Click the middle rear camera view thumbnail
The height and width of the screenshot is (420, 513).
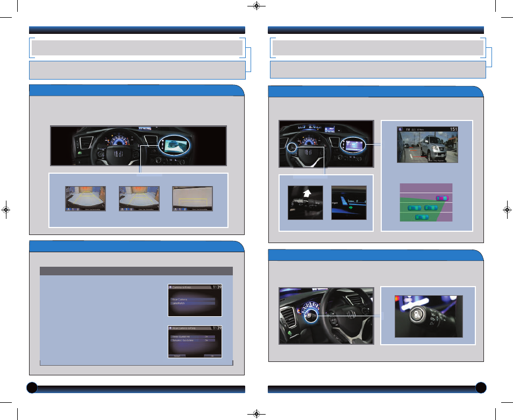(x=139, y=199)
